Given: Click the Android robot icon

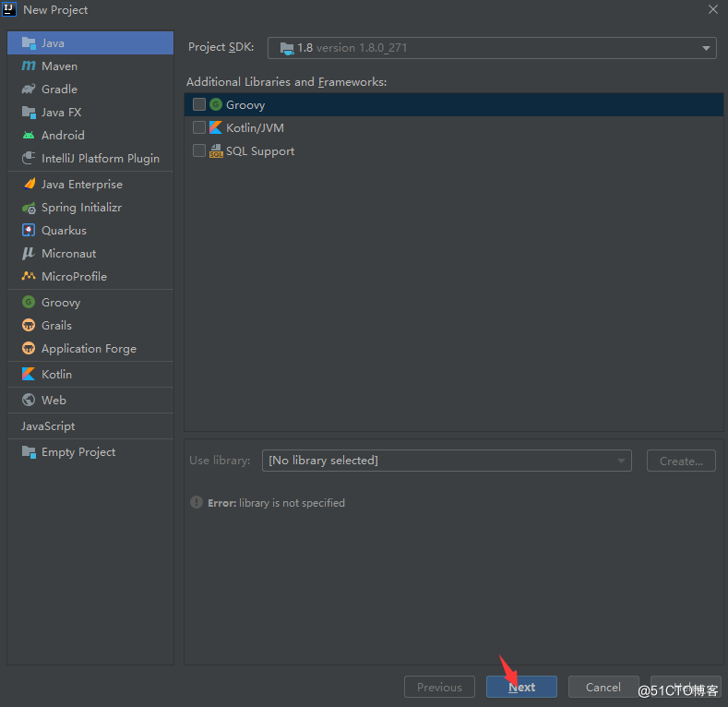Looking at the screenshot, I should (x=29, y=135).
